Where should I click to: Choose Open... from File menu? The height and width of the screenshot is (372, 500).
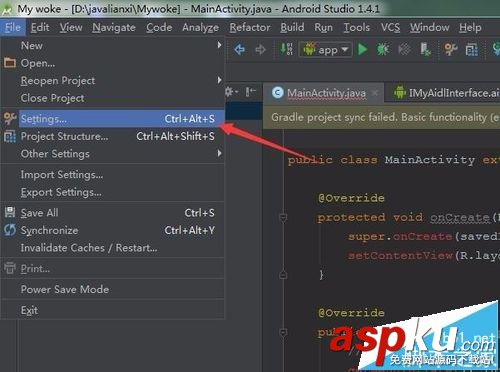tap(113, 63)
